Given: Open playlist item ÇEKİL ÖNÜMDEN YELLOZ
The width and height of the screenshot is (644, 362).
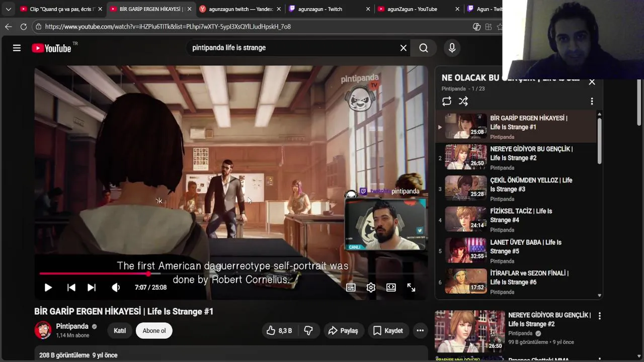Looking at the screenshot, I should pyautogui.click(x=516, y=189).
